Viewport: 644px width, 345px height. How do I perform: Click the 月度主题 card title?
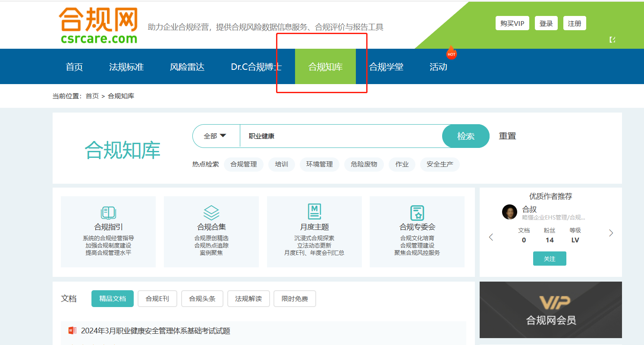(x=314, y=227)
